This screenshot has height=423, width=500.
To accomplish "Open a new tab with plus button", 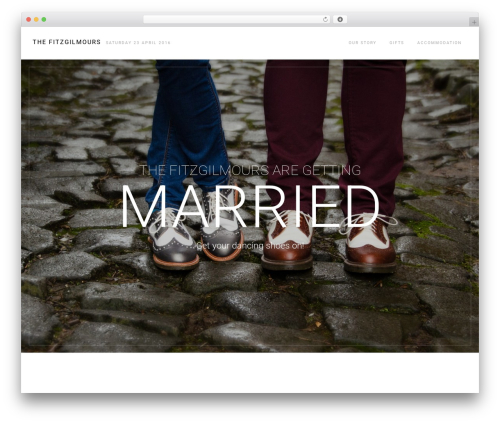I will [474, 22].
